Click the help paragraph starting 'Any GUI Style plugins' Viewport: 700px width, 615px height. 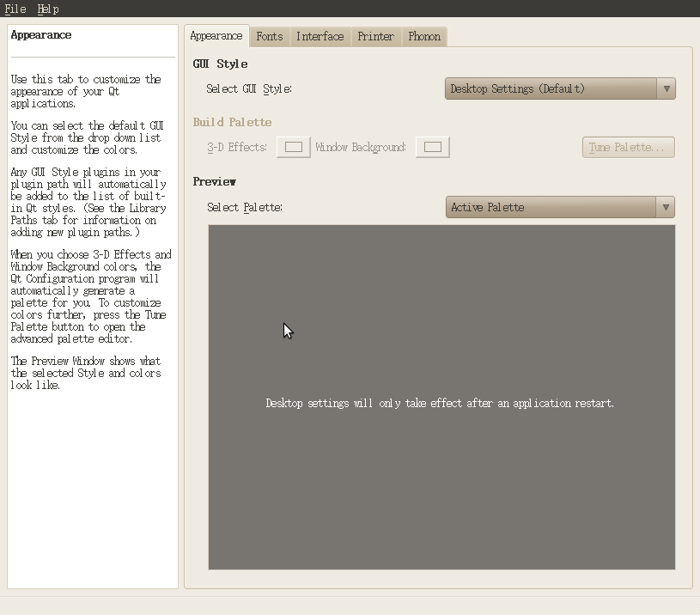click(88, 202)
